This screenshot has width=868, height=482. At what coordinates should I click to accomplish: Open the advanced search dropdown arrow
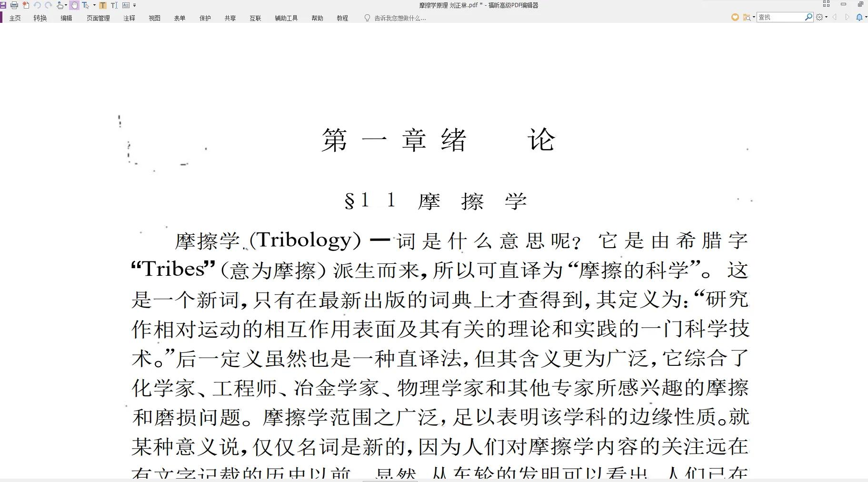754,17
